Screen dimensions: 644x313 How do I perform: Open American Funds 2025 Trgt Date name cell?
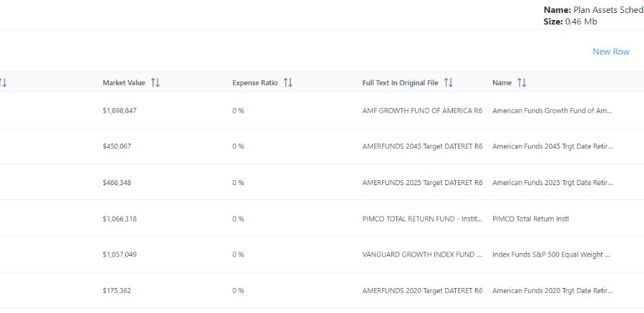click(552, 183)
